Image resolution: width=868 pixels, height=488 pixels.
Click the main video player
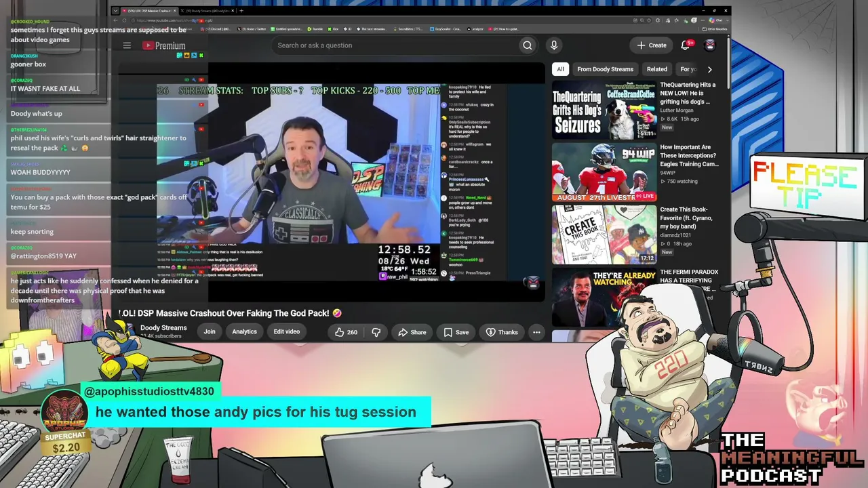coord(331,182)
